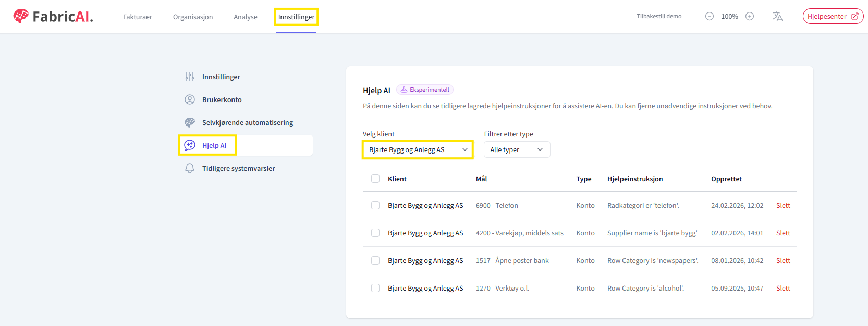Click the Hjelp AI page heading
This screenshot has height=326, width=868.
point(376,90)
